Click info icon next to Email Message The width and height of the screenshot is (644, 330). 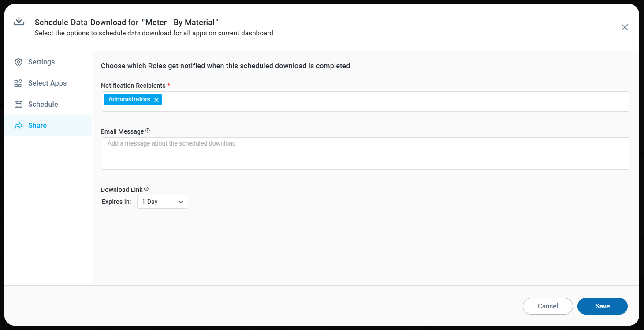coord(148,131)
